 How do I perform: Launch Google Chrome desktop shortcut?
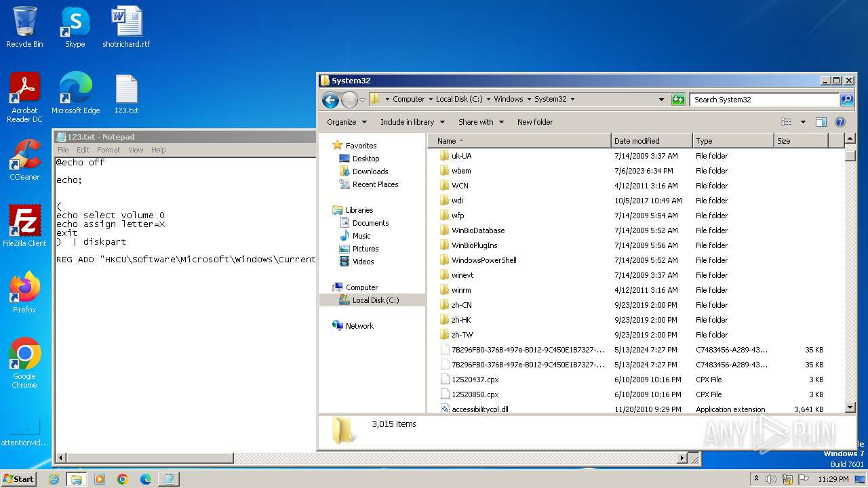24,363
